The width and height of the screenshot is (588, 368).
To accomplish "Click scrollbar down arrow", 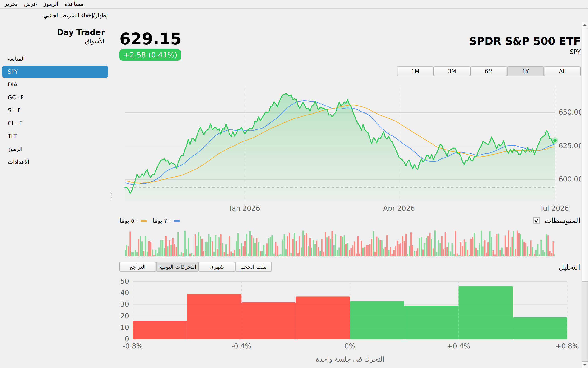I will pos(585,364).
